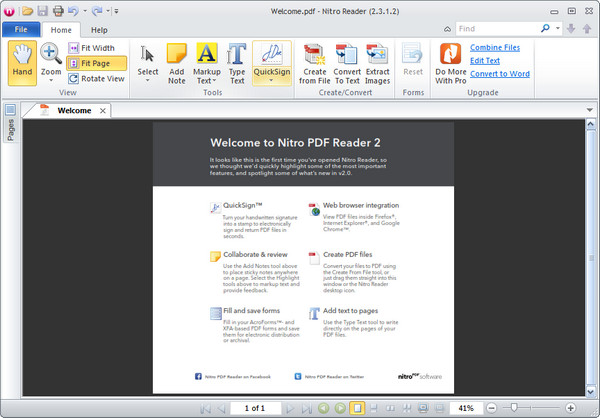Screen dimensions: 600x418
Task: Click the Edit Text link
Action: (x=485, y=60)
